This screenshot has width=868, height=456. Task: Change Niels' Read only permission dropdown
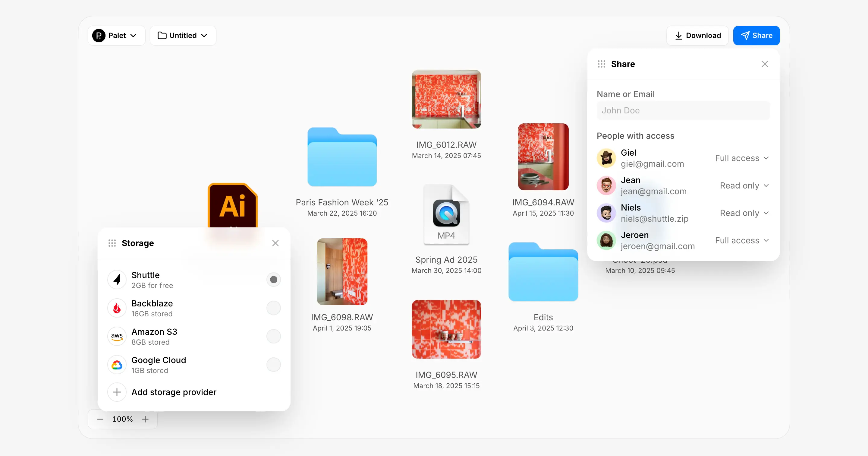(x=744, y=213)
